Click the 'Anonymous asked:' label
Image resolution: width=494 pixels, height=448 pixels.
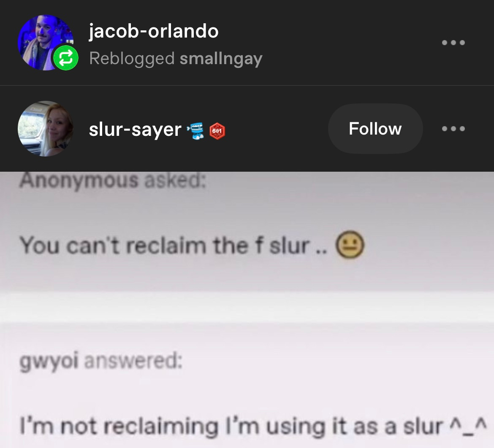(113, 181)
